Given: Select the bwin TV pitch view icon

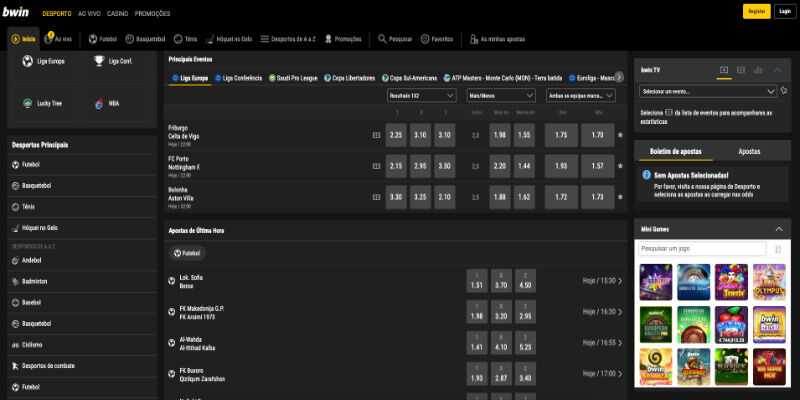Looking at the screenshot, I should 741,70.
